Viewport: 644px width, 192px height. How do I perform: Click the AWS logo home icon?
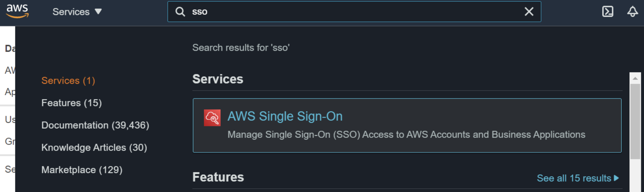[17, 11]
